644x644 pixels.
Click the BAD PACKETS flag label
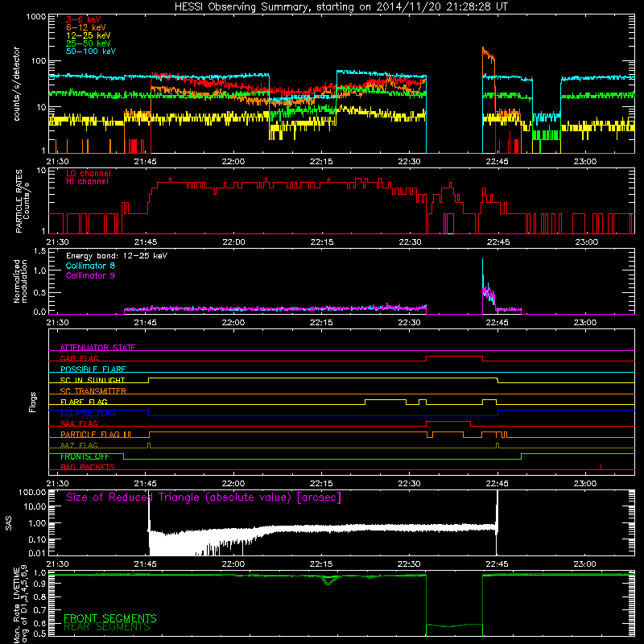tap(88, 467)
